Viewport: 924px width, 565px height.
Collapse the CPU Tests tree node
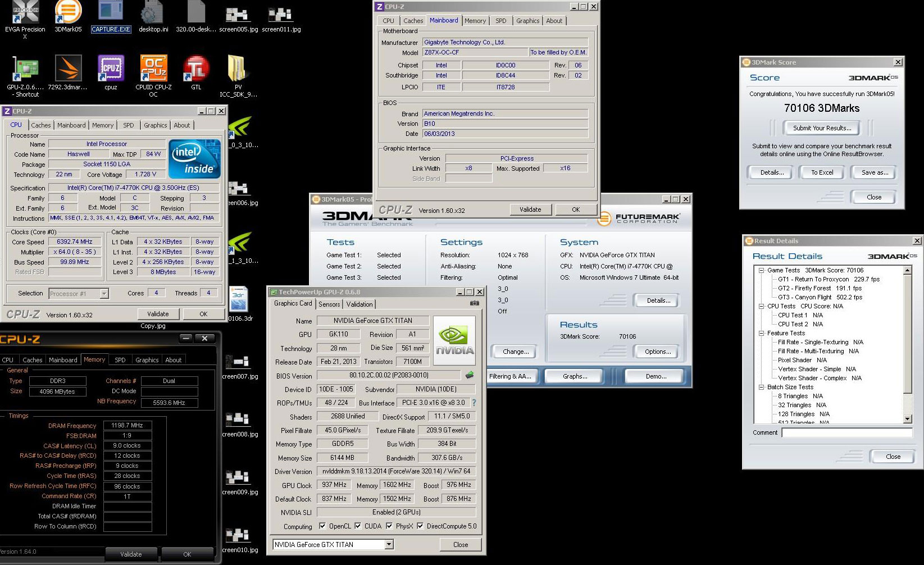click(762, 306)
